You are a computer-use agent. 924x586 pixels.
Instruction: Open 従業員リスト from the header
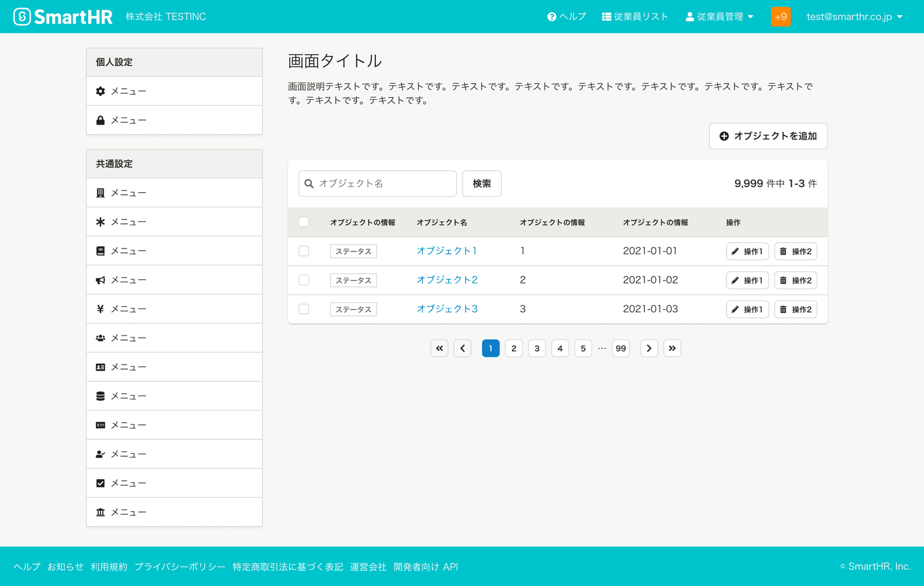[635, 16]
